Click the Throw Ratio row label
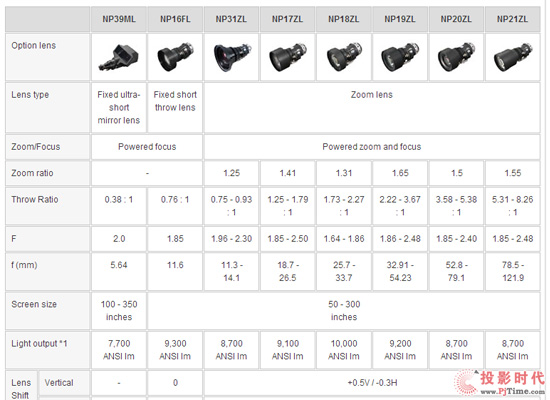This screenshot has width=550, height=400. pos(35,199)
